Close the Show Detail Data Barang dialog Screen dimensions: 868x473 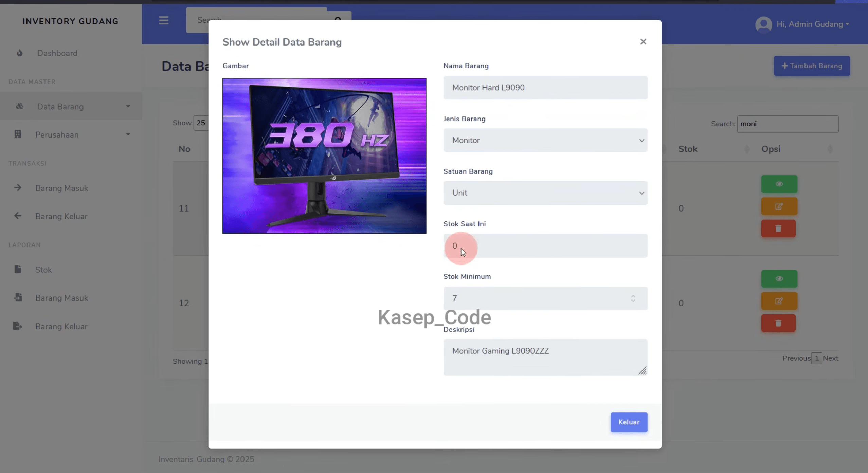click(x=643, y=42)
